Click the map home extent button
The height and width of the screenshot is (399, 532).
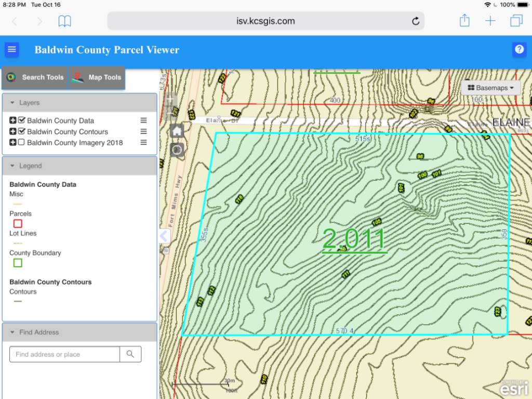tap(177, 130)
